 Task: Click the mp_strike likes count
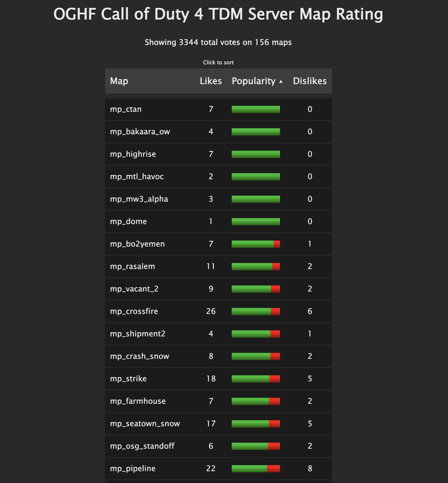click(211, 379)
